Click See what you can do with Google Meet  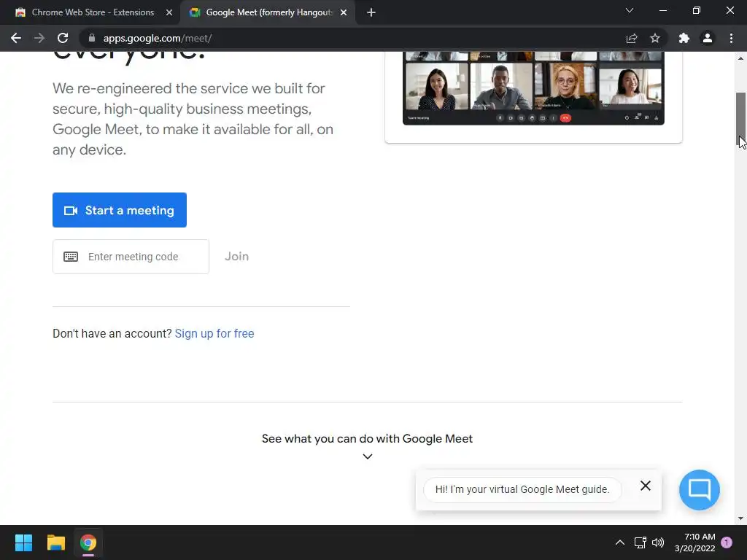click(368, 438)
